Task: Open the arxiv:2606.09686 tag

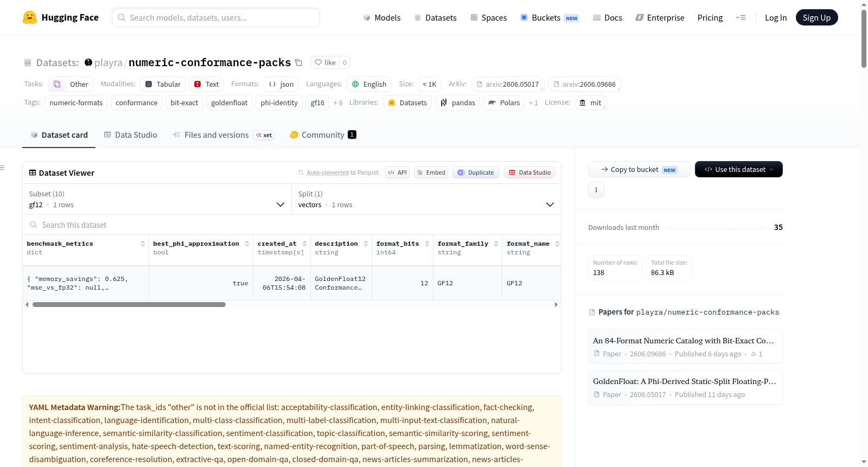Action: pyautogui.click(x=585, y=84)
